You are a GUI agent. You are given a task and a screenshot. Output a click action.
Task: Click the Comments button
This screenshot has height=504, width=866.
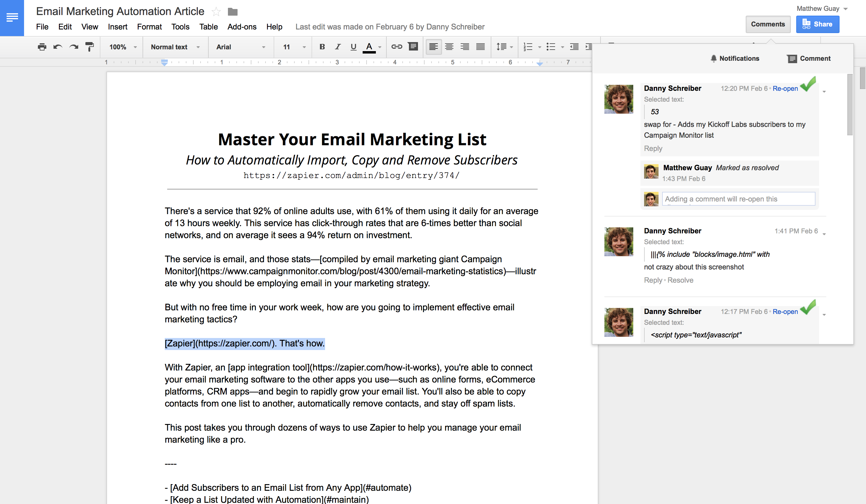(768, 24)
